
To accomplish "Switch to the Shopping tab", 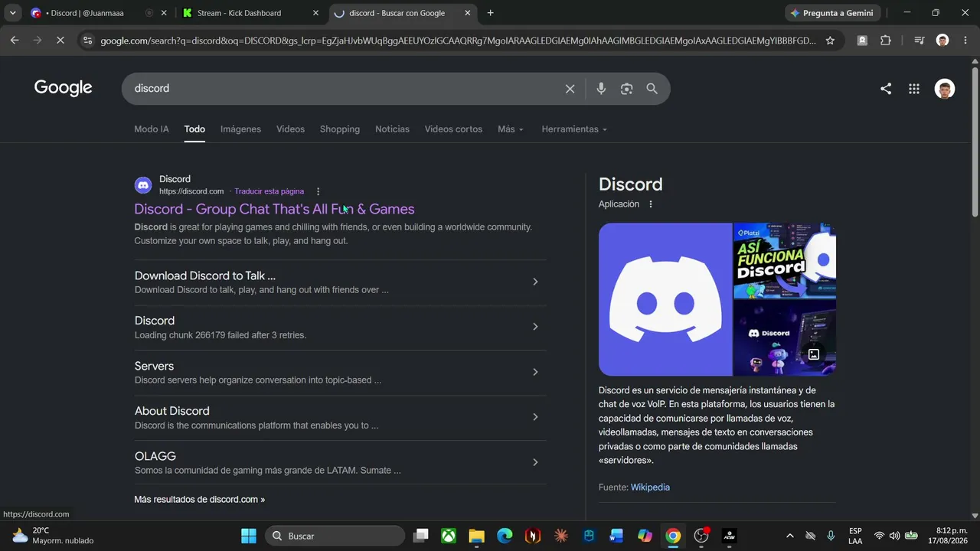I will point(340,129).
